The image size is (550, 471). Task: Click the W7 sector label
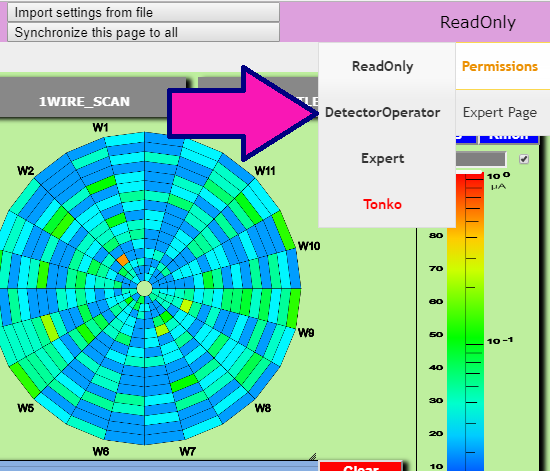(x=187, y=451)
